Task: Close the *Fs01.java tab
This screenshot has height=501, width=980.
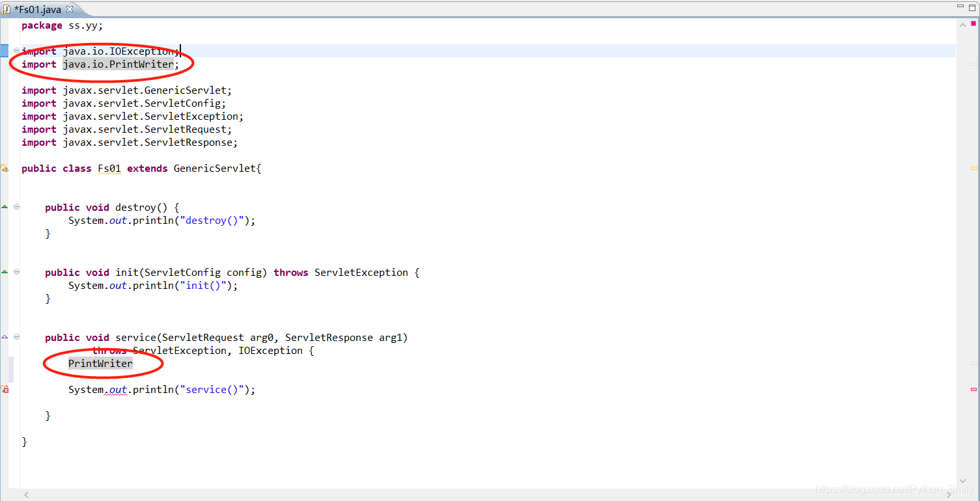Action: click(70, 10)
